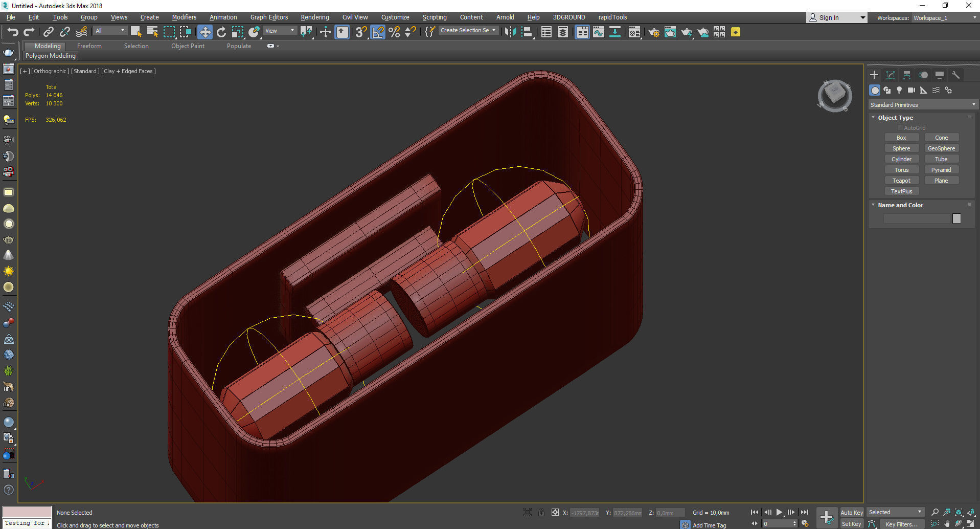Viewport: 980px width, 529px height.
Task: Create a Box primitive
Action: (901, 138)
